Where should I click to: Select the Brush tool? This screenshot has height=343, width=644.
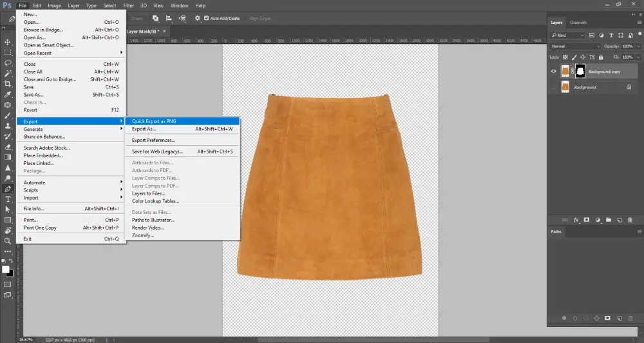pos(7,115)
